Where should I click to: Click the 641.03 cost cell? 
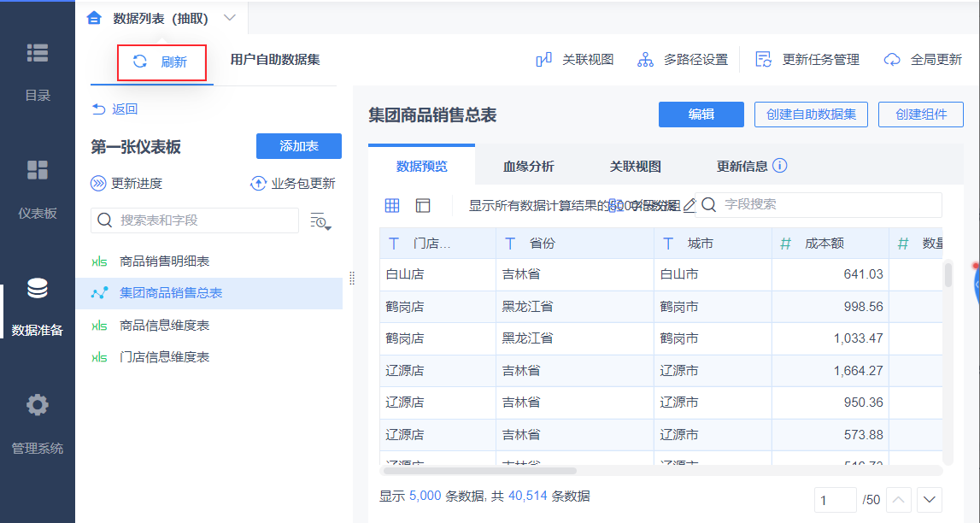click(x=830, y=274)
